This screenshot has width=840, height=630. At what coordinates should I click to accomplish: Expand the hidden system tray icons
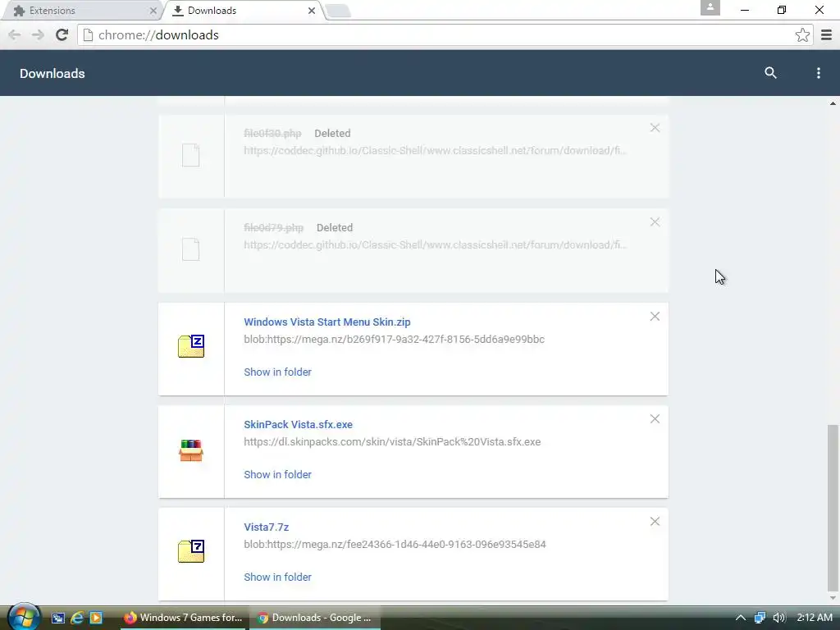coord(741,618)
